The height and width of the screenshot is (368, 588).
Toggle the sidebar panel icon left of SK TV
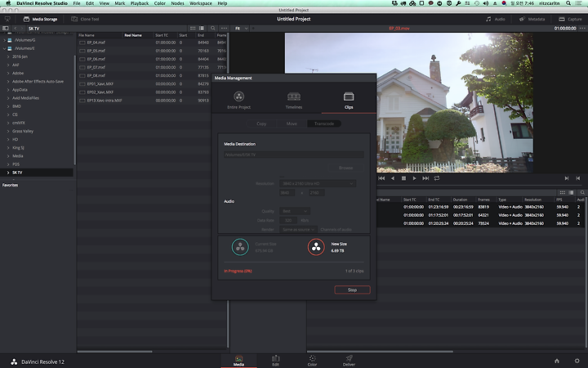pos(5,28)
